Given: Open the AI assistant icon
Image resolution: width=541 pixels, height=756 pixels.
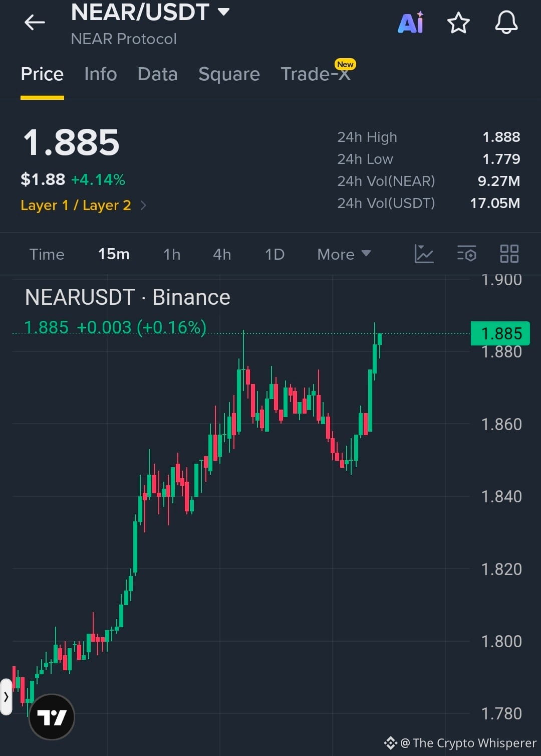Looking at the screenshot, I should coord(411,23).
